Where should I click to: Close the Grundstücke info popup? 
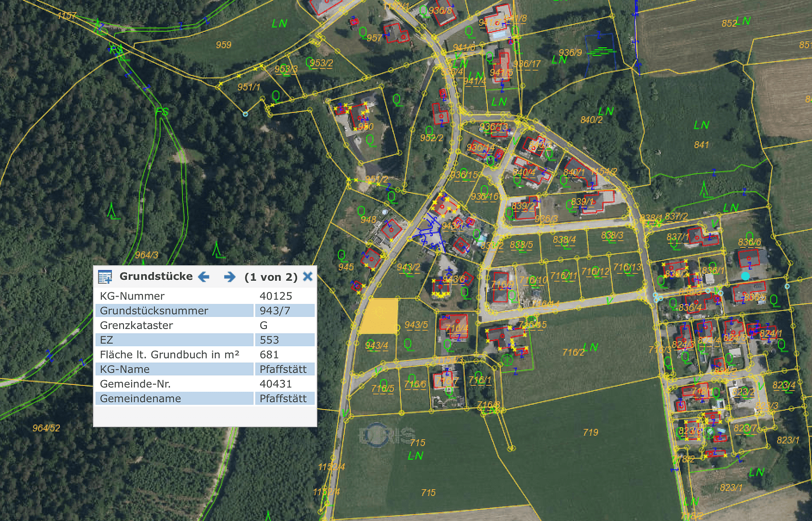pos(307,276)
